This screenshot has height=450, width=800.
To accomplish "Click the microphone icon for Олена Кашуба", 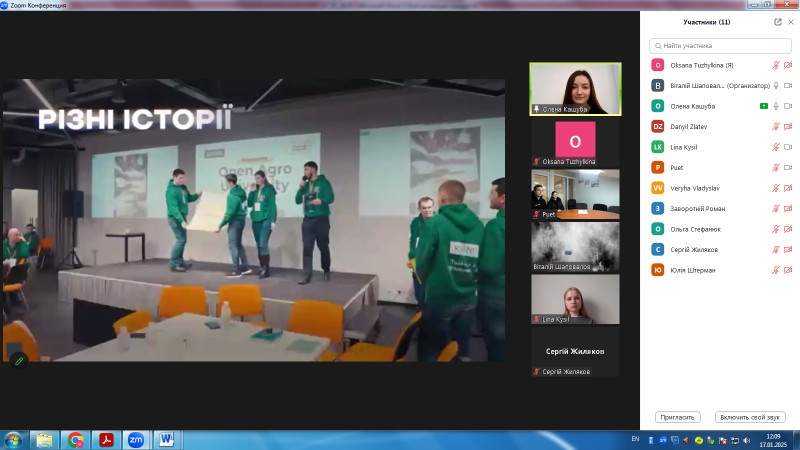I will click(x=775, y=106).
